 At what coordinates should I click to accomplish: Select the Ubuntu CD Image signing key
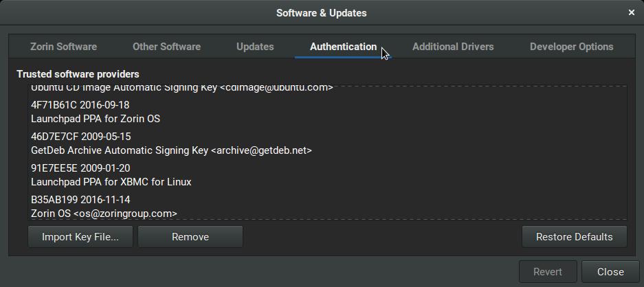pos(182,89)
